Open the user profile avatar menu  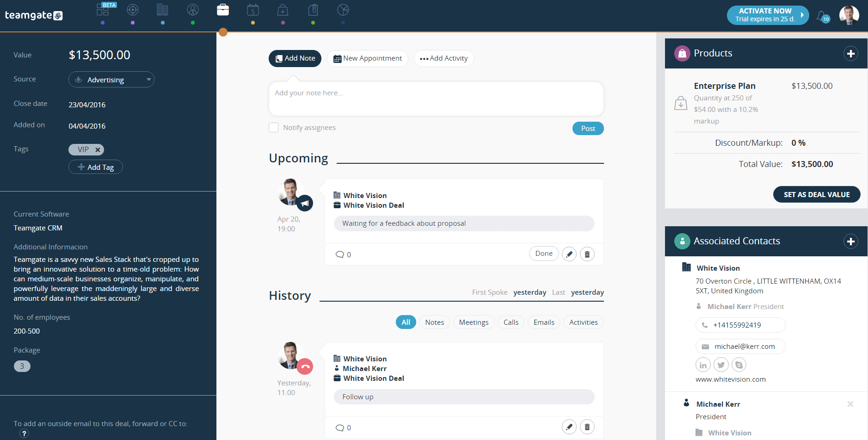pos(849,15)
